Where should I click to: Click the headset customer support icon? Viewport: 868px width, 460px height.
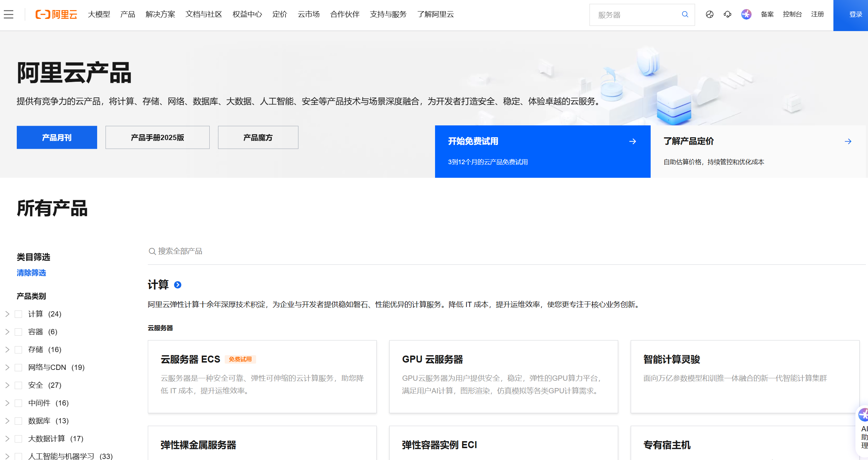point(728,14)
